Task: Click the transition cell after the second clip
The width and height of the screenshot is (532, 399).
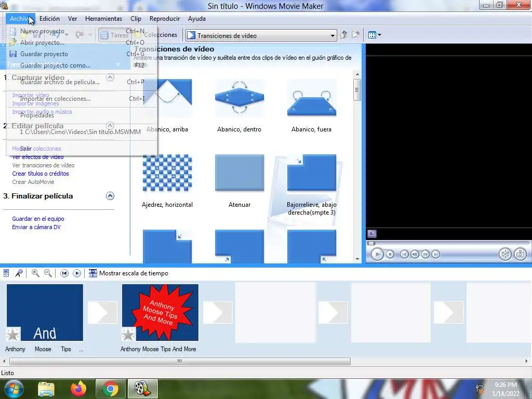Action: pyautogui.click(x=218, y=312)
